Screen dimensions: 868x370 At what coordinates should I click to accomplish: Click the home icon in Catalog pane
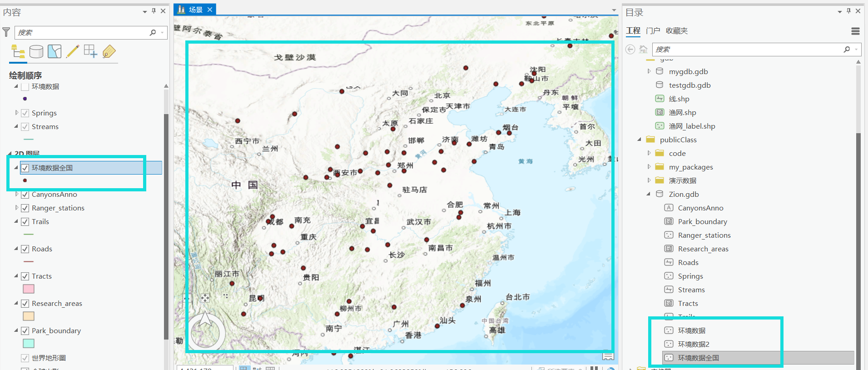point(643,49)
